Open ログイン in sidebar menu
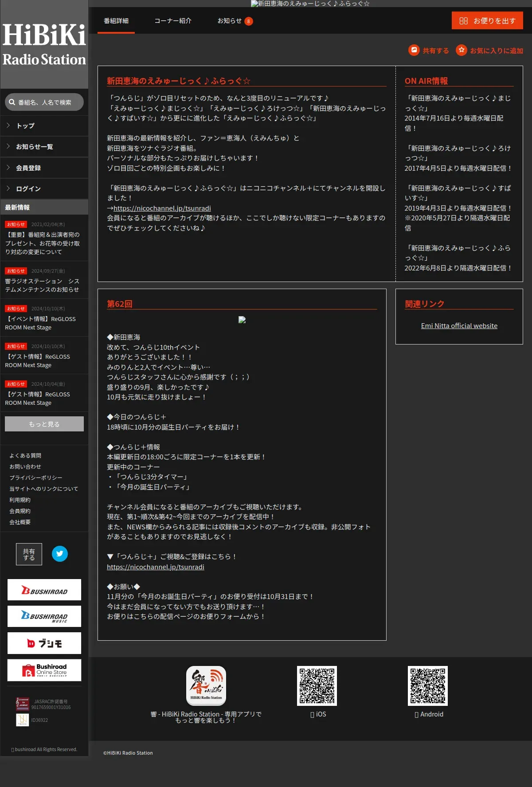 44,188
